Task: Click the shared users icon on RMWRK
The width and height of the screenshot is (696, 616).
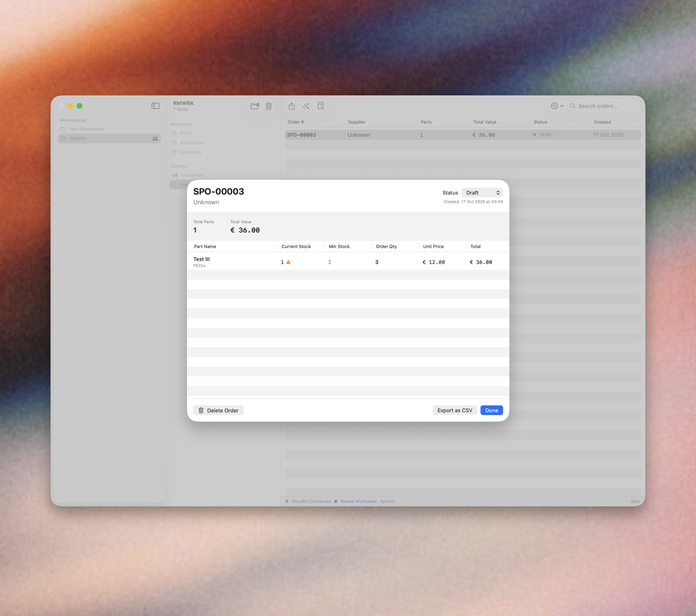Action: (155, 139)
